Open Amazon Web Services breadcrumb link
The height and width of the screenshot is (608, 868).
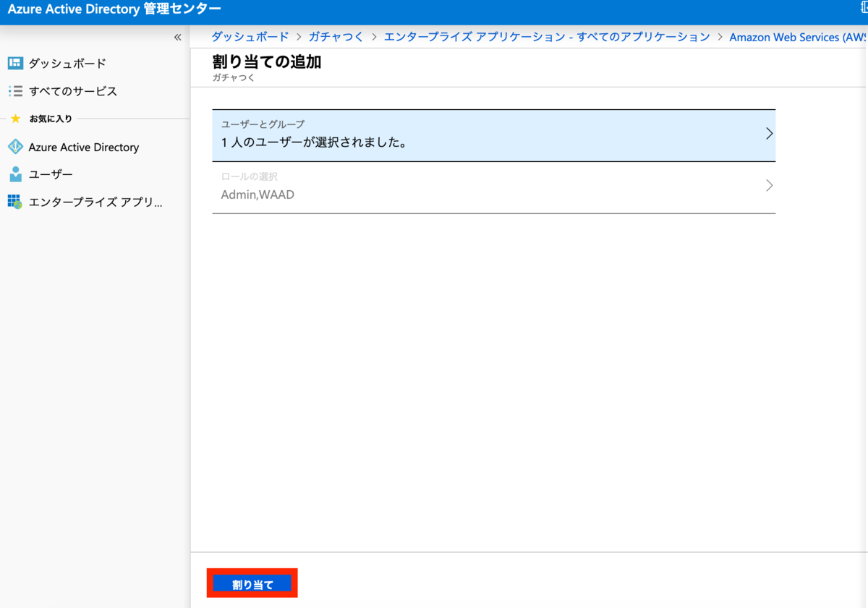coord(798,37)
